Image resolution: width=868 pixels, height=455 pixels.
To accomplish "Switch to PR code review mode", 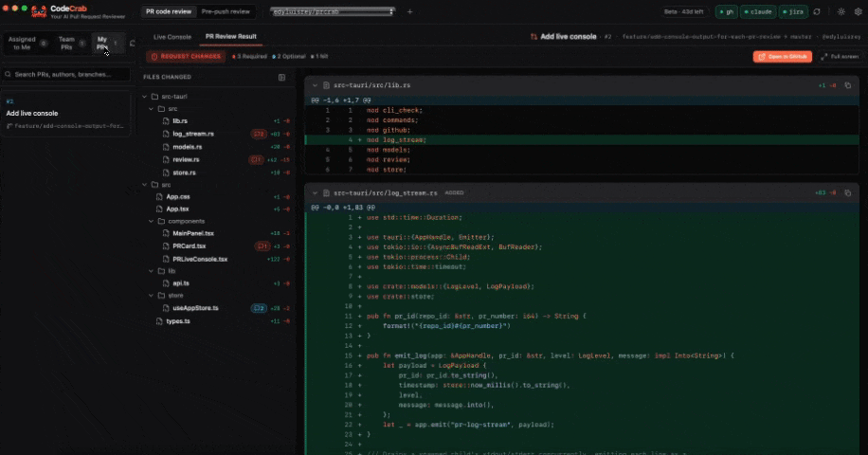I will pos(169,11).
